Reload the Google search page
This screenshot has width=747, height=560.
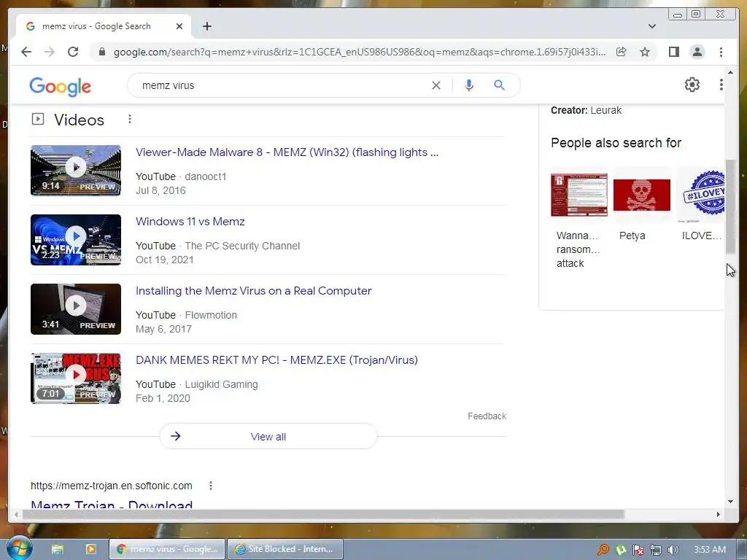[x=73, y=52]
